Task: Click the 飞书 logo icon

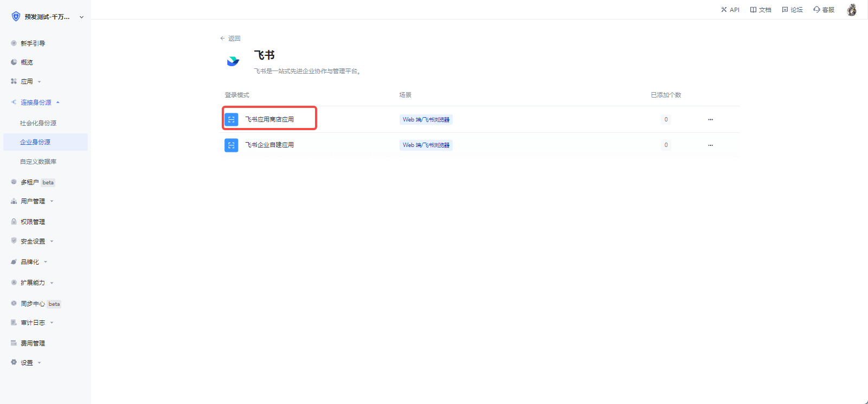Action: [233, 61]
